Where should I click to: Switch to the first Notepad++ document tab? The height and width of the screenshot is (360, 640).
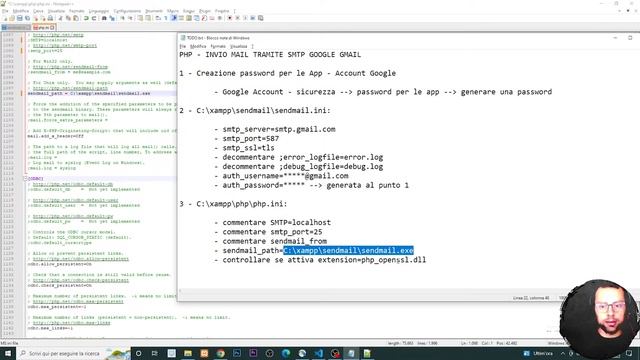[16, 28]
